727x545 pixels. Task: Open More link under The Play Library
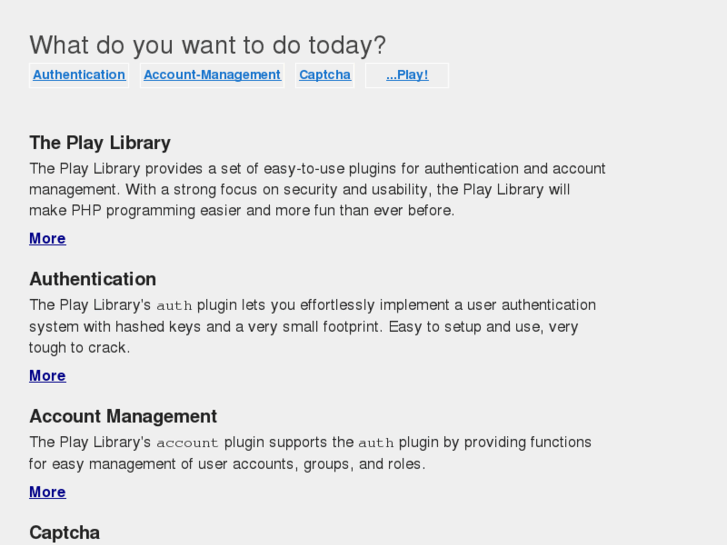pos(47,239)
